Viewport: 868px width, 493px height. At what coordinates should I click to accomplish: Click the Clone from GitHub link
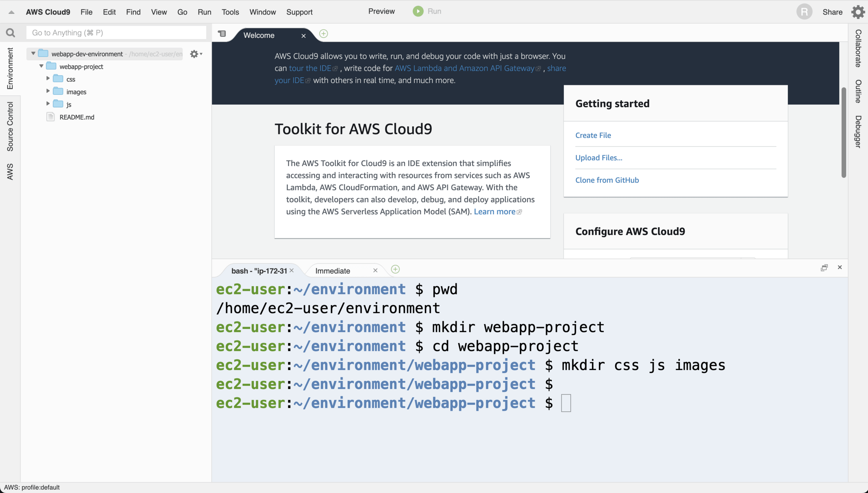coord(607,180)
